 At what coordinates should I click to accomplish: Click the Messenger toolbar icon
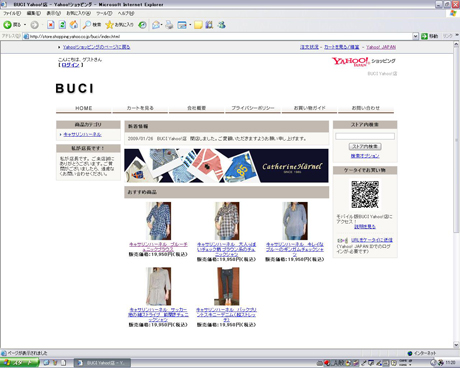222,25
